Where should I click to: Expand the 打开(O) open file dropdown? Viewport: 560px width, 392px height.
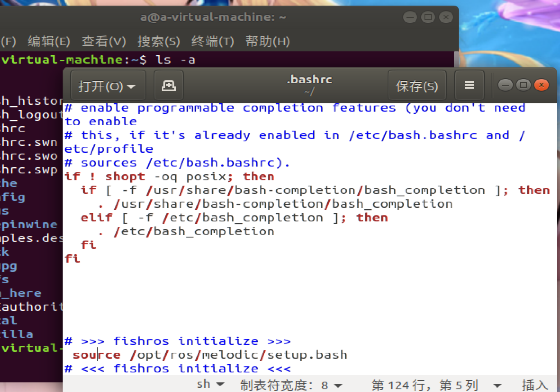pyautogui.click(x=108, y=86)
